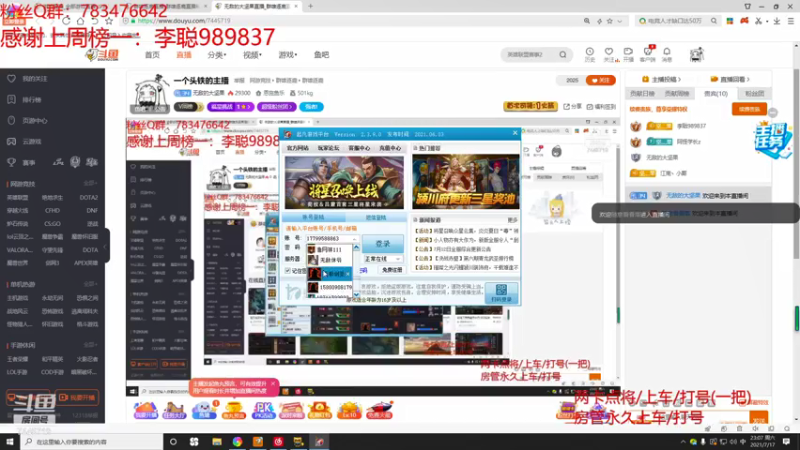Open the 鱼吧 navigation link
This screenshot has width=800, height=450.
tap(321, 55)
